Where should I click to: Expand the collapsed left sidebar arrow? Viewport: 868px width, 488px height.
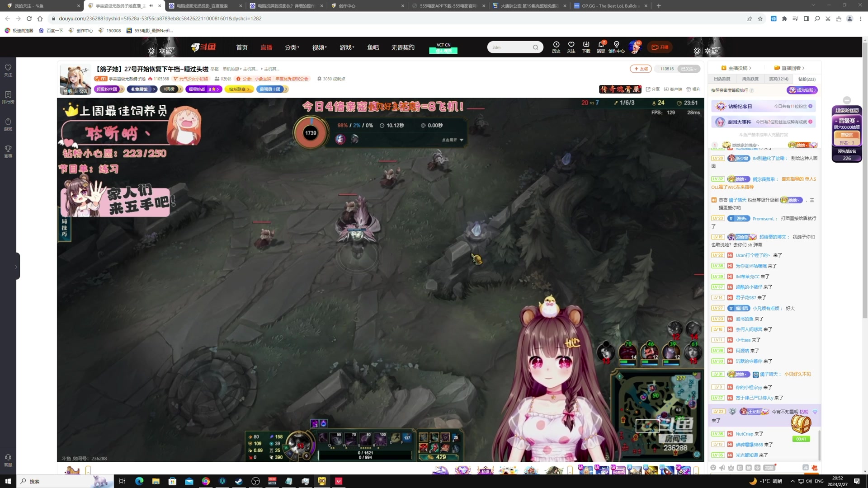point(16,267)
